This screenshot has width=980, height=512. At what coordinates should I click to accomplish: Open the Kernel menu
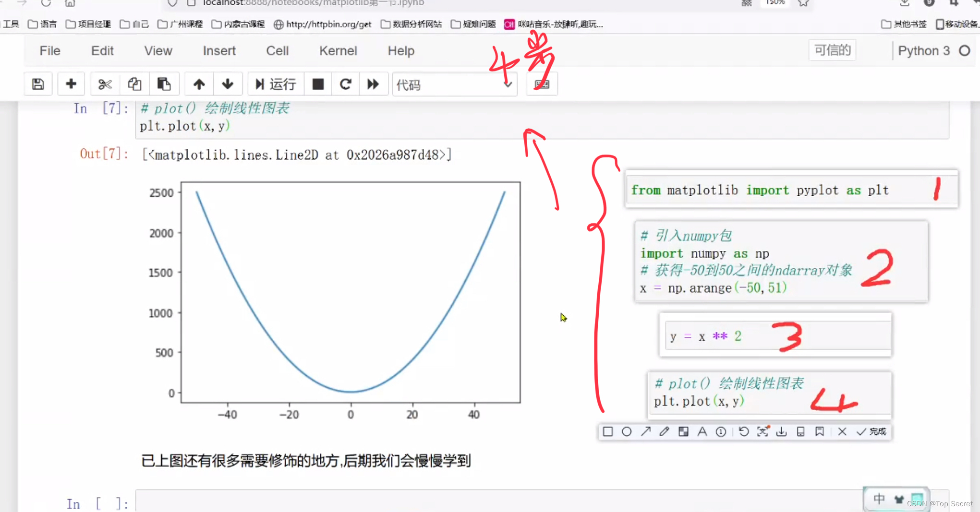pyautogui.click(x=338, y=51)
